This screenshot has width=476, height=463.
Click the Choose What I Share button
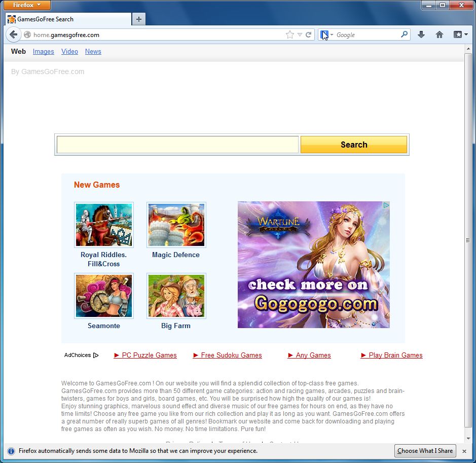pos(425,451)
